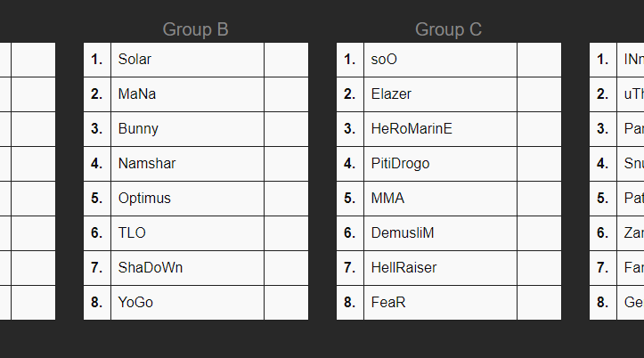Click HeRoMarinE in Group C
This screenshot has width=644, height=358.
412,128
